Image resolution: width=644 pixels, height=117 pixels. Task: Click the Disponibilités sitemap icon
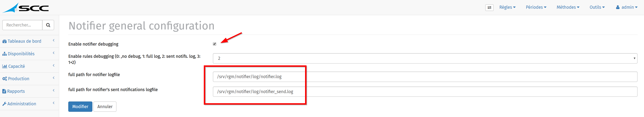click(x=5, y=54)
